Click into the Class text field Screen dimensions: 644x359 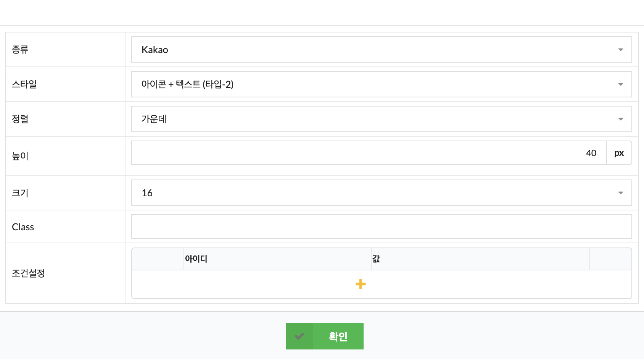click(x=382, y=226)
